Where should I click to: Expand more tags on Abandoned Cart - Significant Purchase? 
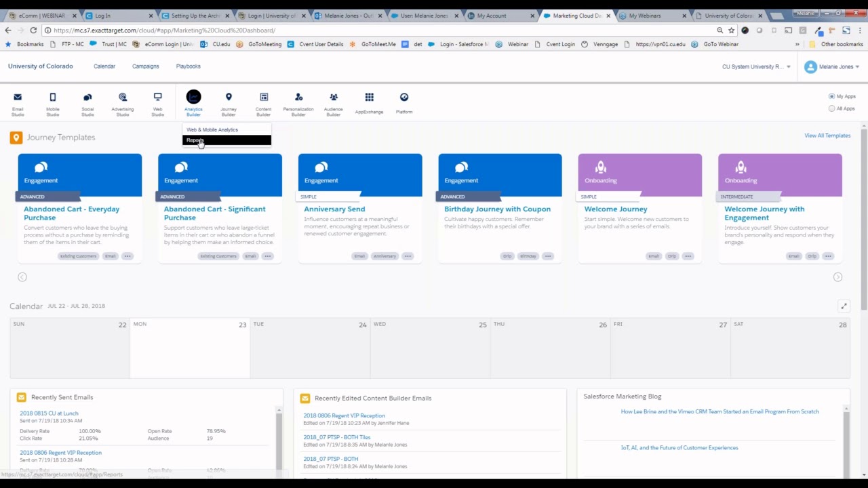click(268, 256)
